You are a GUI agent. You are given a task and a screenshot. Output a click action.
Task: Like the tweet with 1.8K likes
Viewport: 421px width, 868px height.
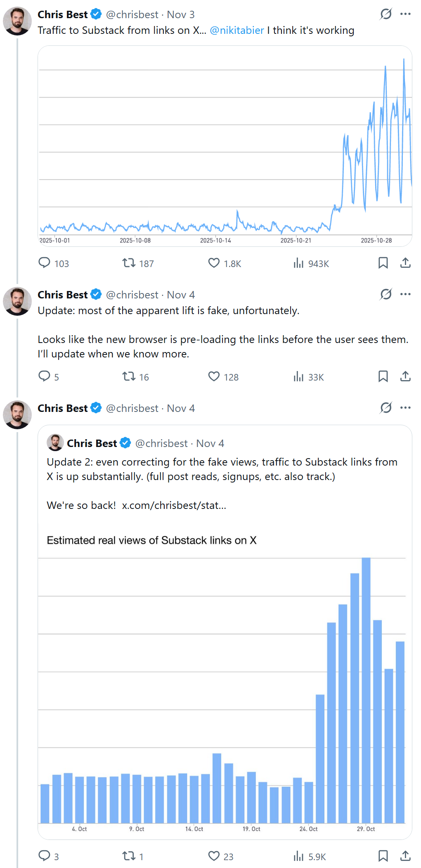[214, 263]
